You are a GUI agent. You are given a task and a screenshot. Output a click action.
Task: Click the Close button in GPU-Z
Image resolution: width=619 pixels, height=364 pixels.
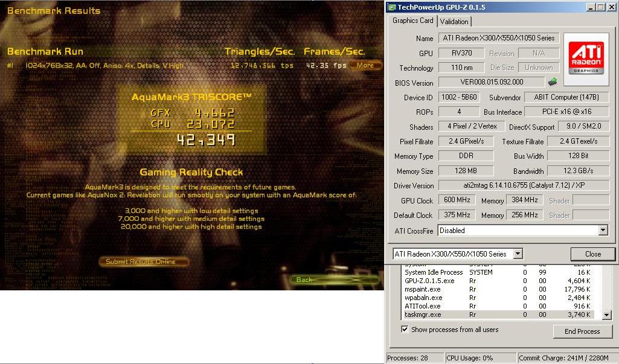(x=592, y=254)
